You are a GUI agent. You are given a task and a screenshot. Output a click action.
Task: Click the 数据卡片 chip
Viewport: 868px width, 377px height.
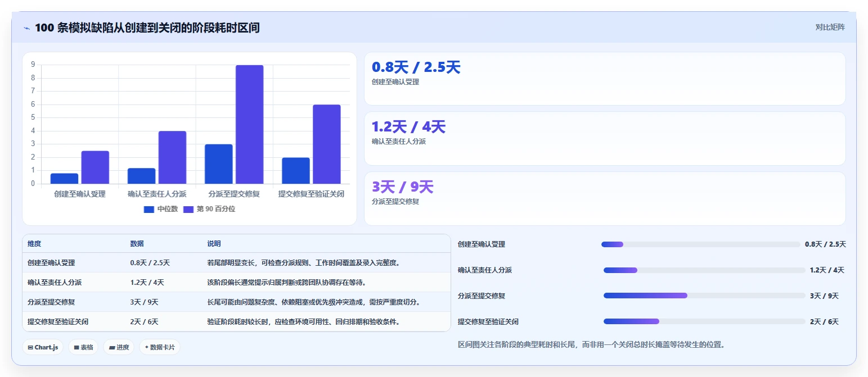point(160,347)
